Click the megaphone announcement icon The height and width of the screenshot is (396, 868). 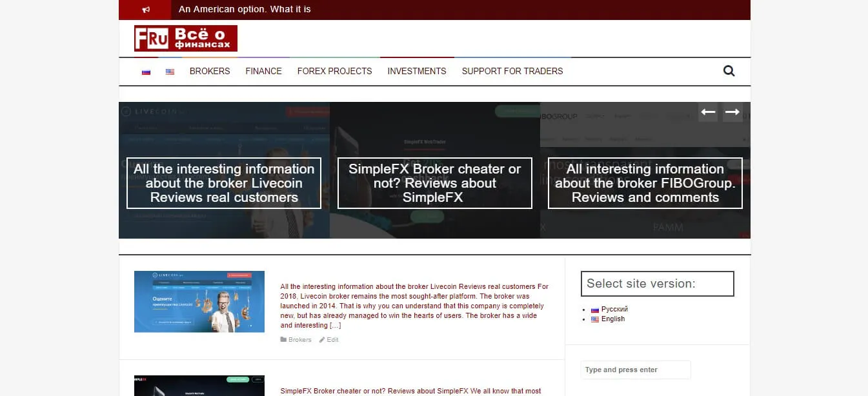146,10
